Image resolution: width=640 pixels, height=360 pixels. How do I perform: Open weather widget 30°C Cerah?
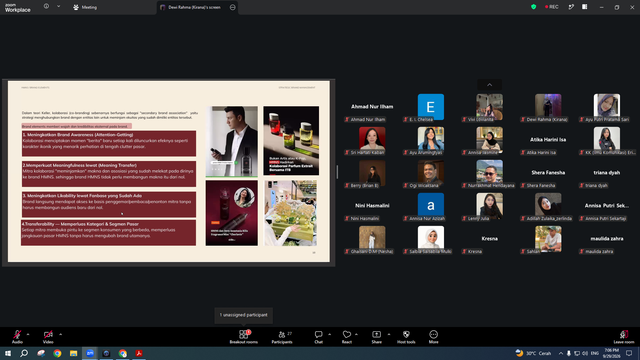tap(533, 353)
